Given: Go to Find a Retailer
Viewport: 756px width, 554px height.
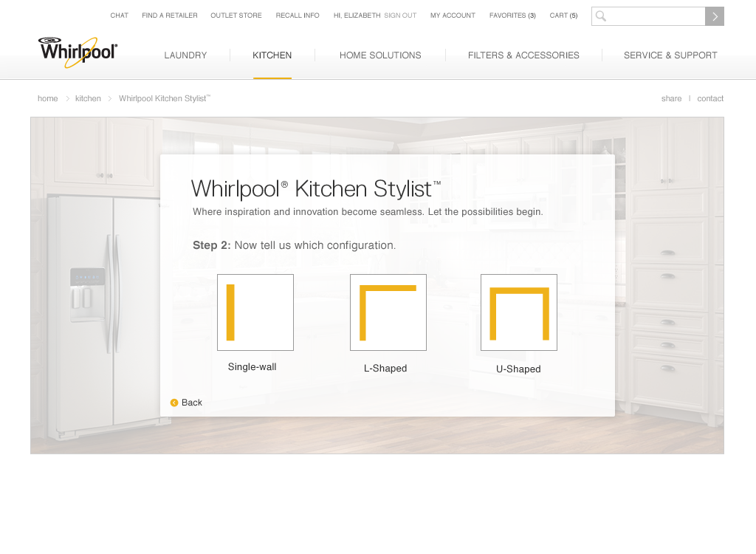Looking at the screenshot, I should (170, 16).
